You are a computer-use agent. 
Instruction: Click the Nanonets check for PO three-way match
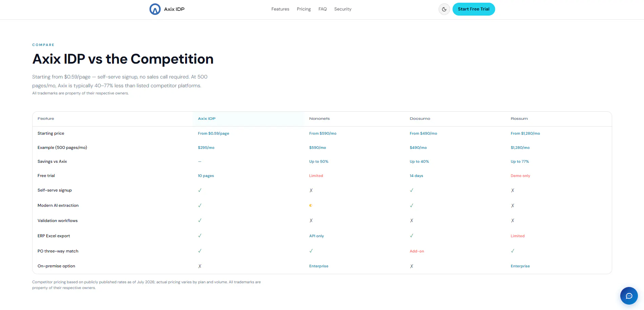[311, 251]
